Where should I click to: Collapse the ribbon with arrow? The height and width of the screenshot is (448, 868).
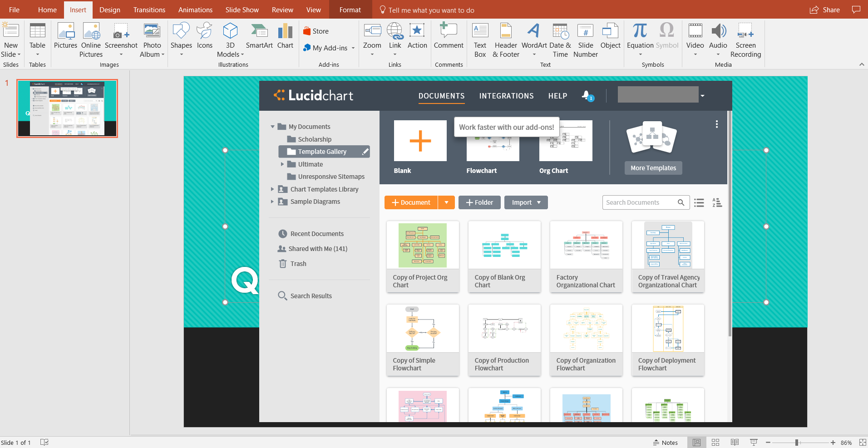862,64
